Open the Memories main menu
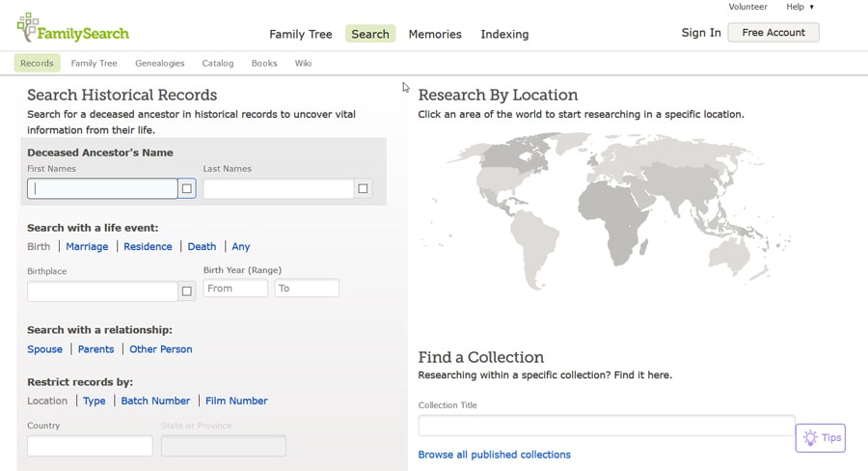 (435, 34)
